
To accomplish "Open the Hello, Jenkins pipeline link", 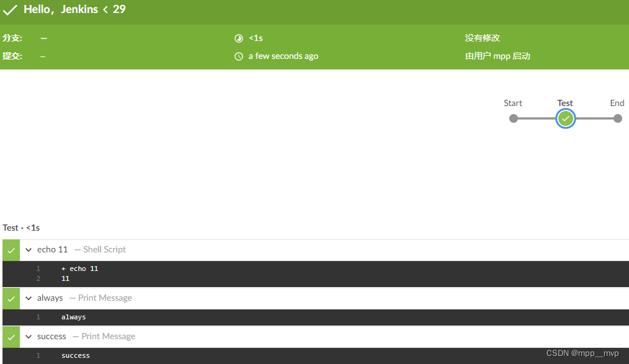I will 61,9.
